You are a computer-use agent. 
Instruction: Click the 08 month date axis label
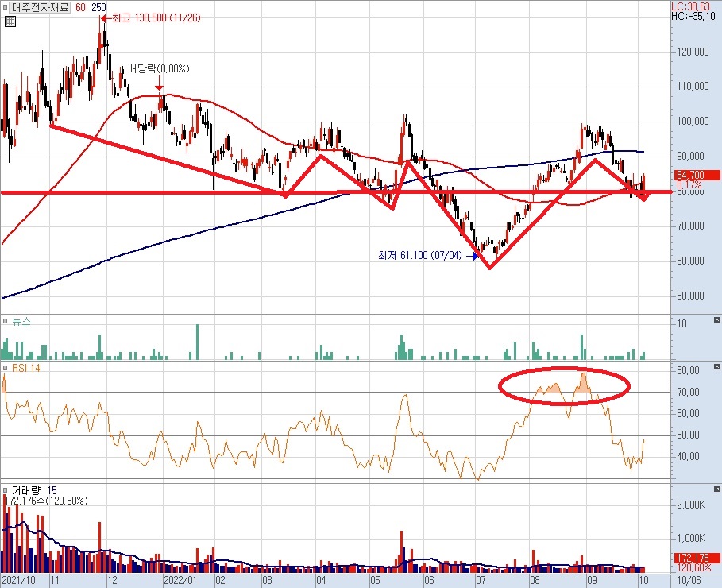pos(535,580)
